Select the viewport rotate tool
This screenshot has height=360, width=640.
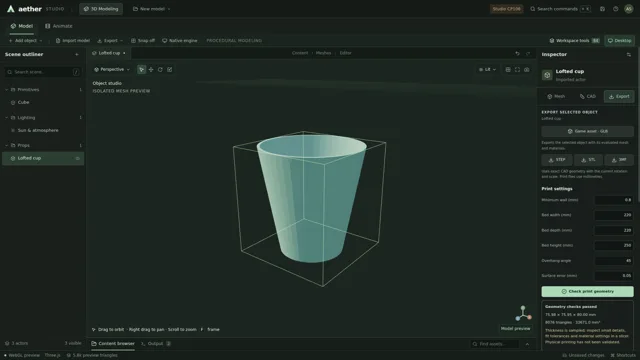[x=160, y=69]
